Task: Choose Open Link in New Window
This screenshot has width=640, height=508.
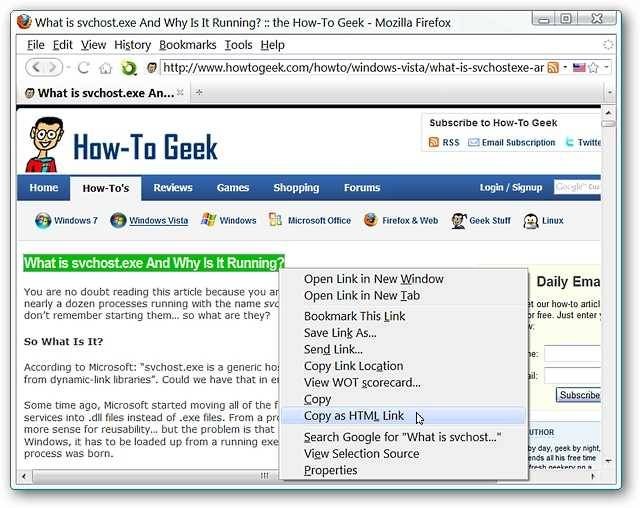Action: [404, 279]
